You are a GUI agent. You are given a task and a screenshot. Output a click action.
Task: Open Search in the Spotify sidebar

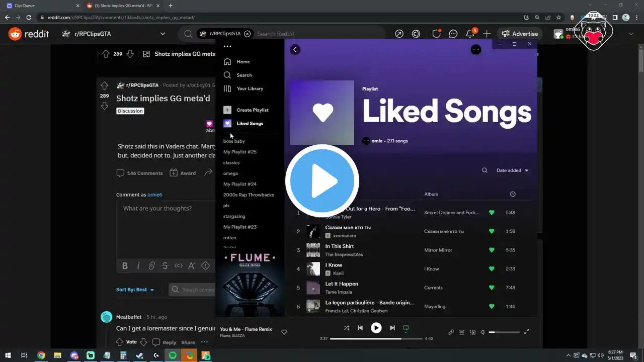pyautogui.click(x=238, y=75)
